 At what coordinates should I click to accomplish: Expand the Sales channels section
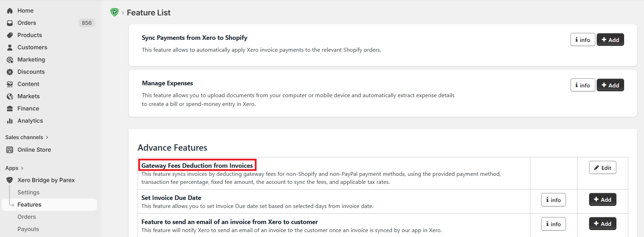[47, 137]
